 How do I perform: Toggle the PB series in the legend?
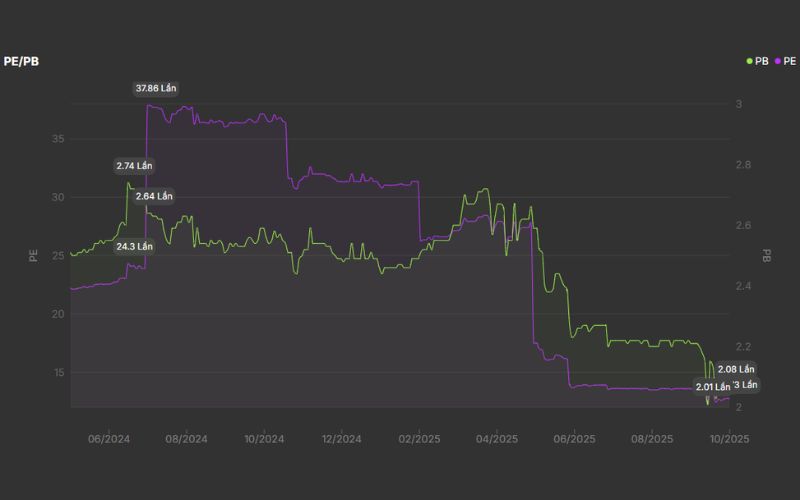(x=757, y=61)
